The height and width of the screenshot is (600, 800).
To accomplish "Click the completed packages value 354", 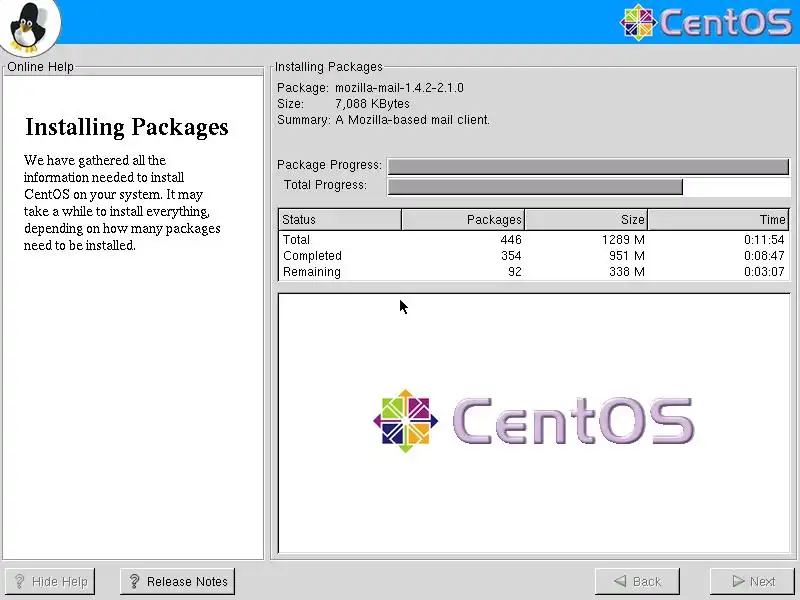I will tap(511, 256).
